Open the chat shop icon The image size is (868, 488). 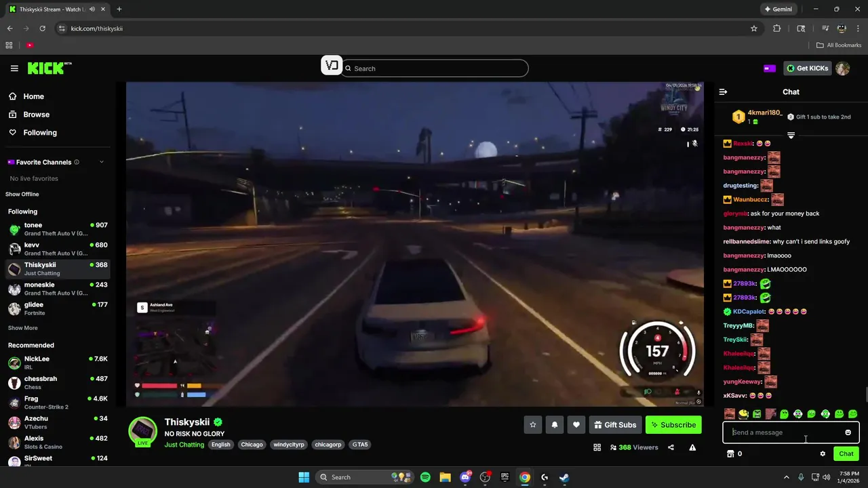730,453
